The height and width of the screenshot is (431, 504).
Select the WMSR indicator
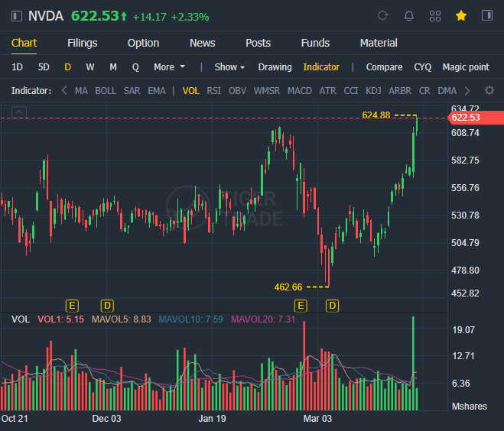267,91
